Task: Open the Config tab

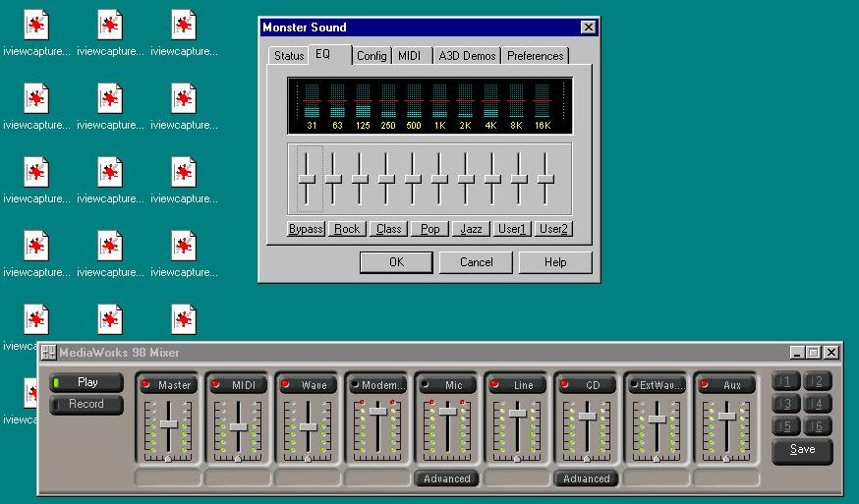Action: tap(372, 56)
